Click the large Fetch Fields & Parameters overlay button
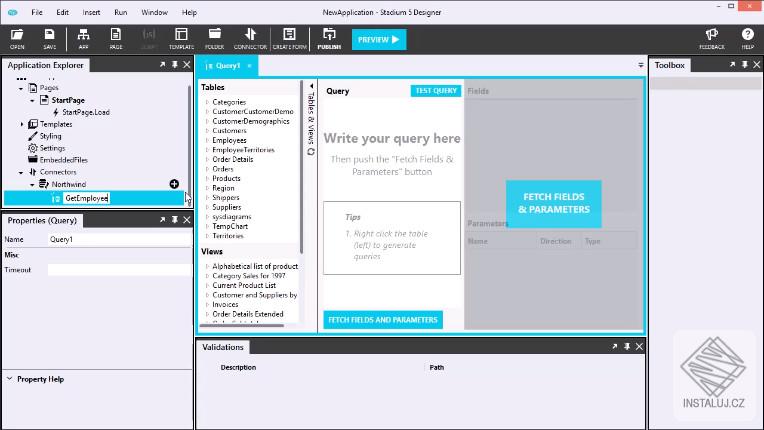The height and width of the screenshot is (430, 764). click(554, 204)
